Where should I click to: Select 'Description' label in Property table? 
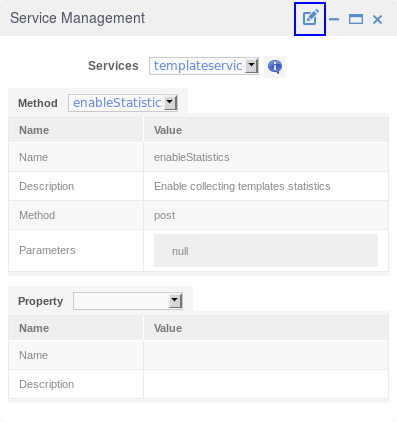(x=47, y=384)
